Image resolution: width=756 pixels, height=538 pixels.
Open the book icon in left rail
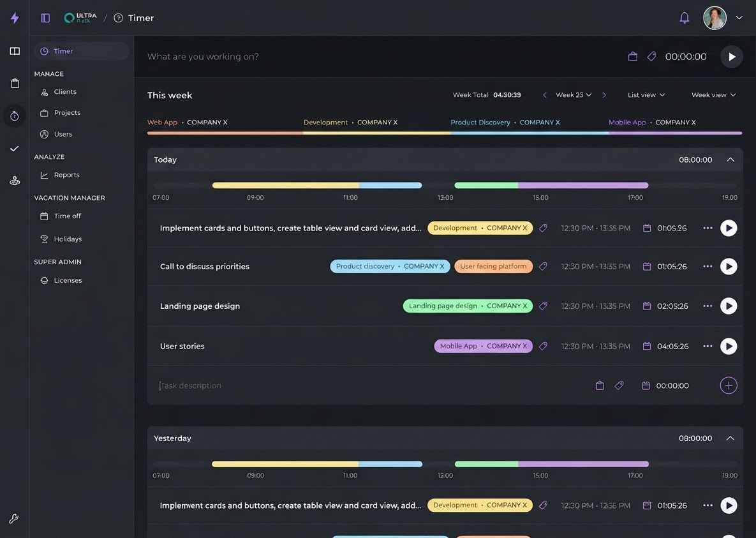coord(15,51)
